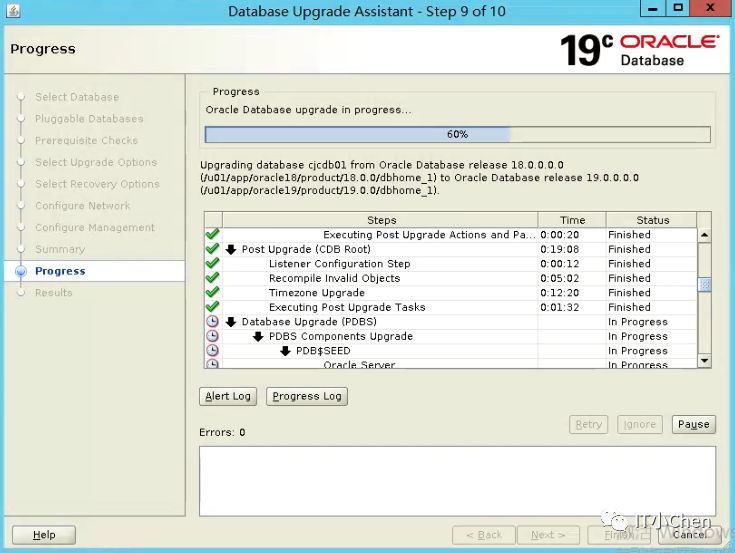Click the green checkmark beside Executing Post Upgrade Tasks
Viewport: 735px width, 553px height.
[212, 307]
